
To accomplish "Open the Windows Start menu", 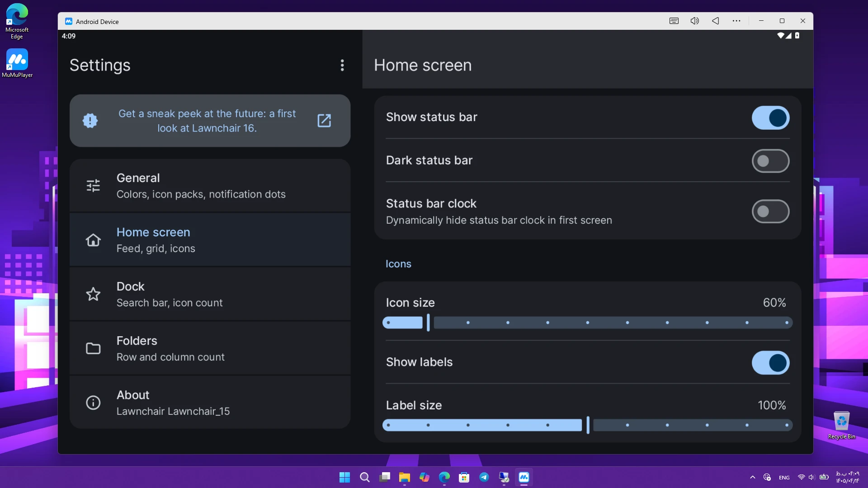I will pyautogui.click(x=344, y=478).
